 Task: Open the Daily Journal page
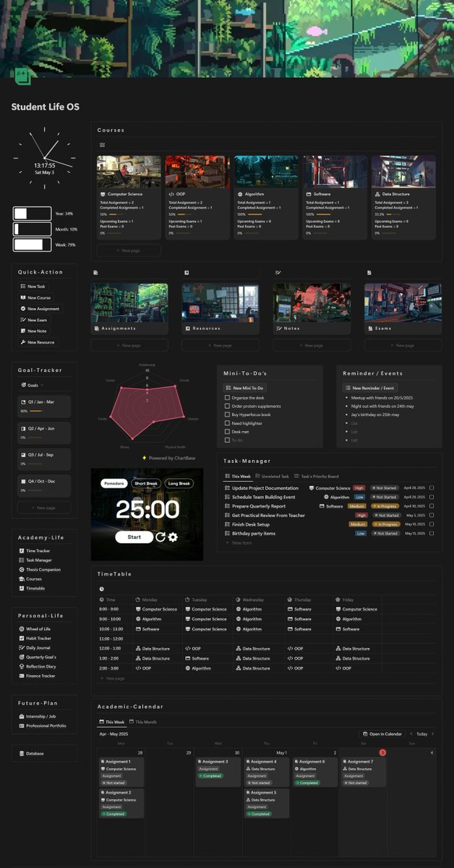click(34, 647)
